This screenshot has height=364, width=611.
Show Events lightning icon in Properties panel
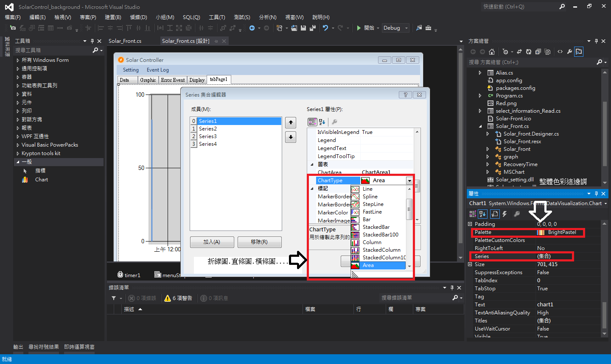(x=504, y=214)
